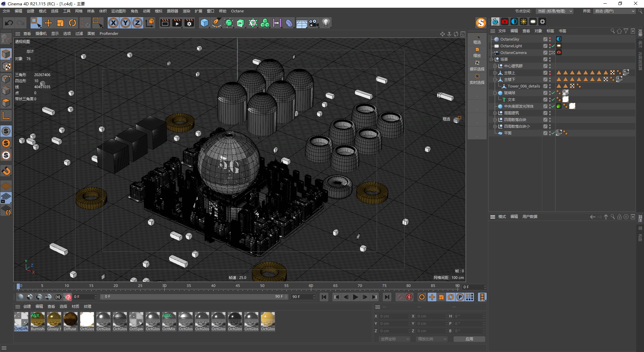Screen dimensions: 644x352
Task: Click the orange S plugin icon
Action: [481, 23]
